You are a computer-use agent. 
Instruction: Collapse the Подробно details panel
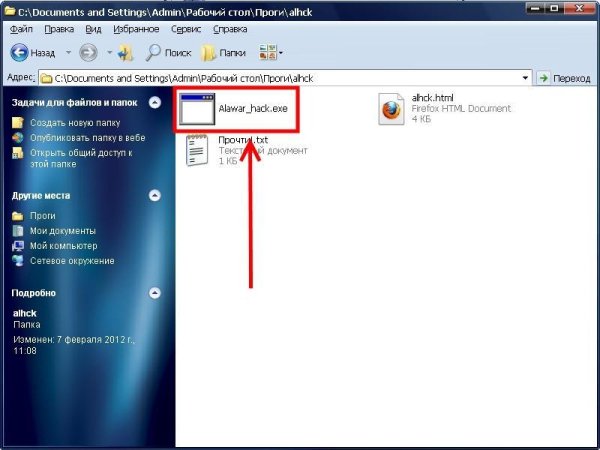(x=155, y=293)
